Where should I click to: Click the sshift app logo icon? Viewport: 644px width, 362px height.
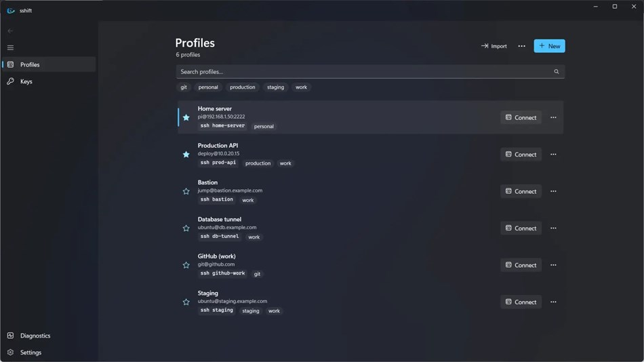coord(11,11)
